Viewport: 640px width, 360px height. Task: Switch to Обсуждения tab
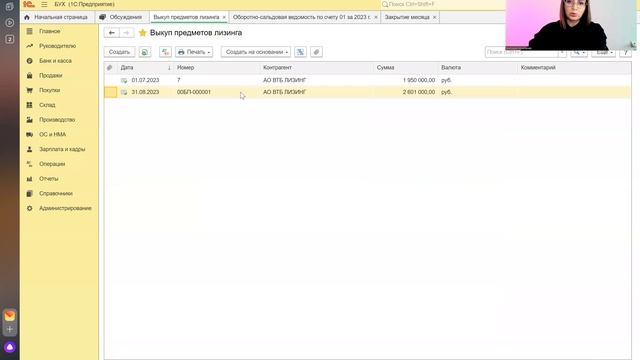click(121, 17)
